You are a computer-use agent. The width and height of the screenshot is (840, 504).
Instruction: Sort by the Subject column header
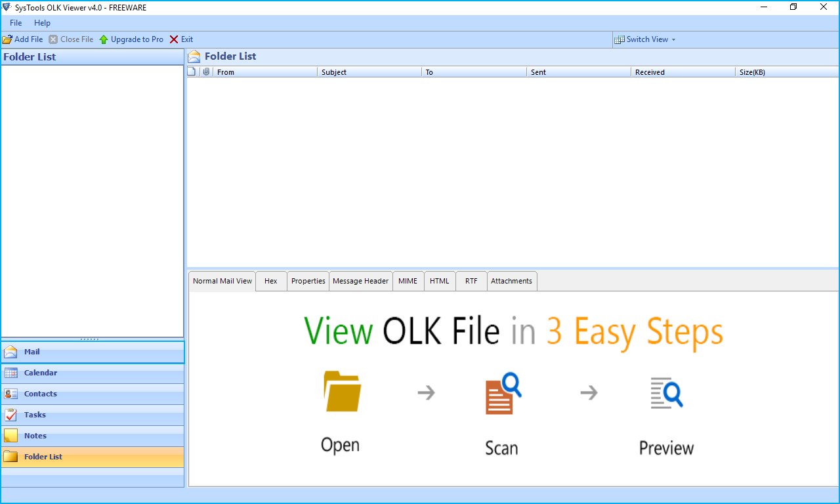click(369, 72)
